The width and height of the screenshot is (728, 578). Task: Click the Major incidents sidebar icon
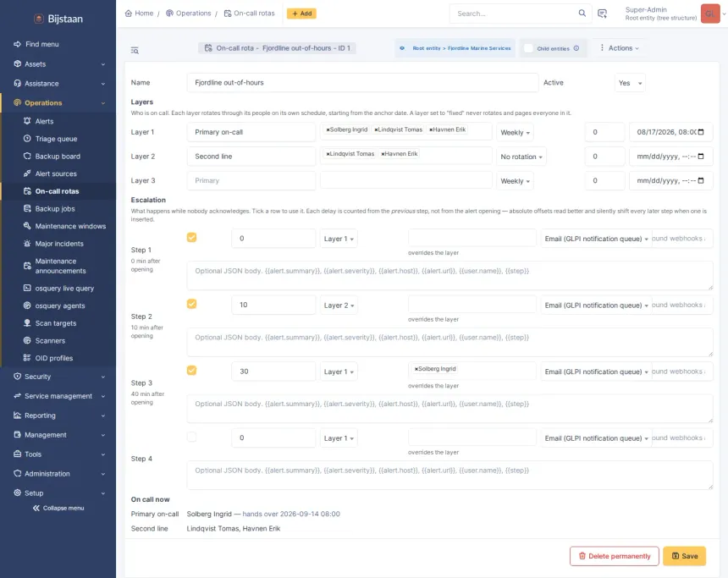coord(27,244)
